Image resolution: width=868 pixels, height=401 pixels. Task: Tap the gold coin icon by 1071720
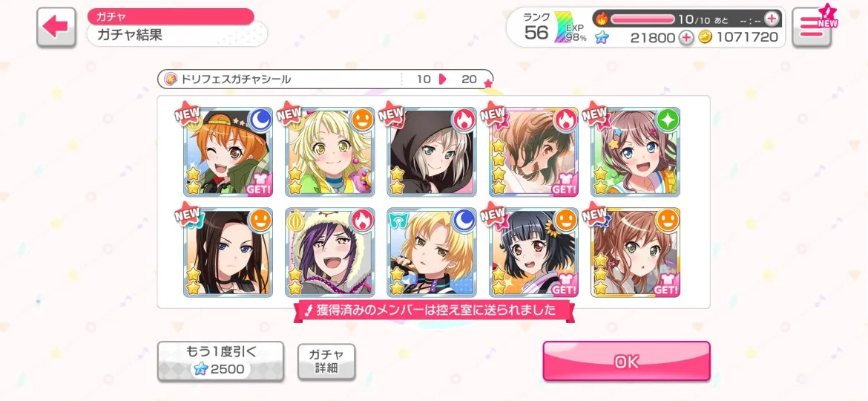[704, 37]
